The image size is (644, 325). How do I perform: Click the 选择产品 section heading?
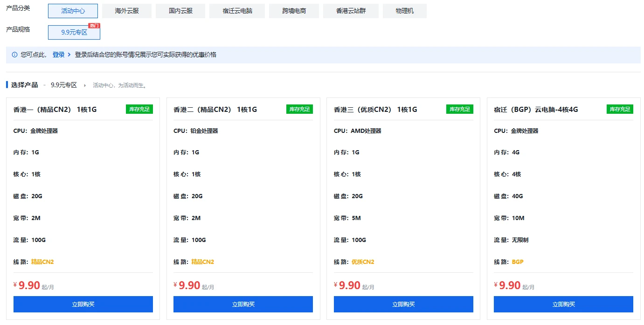pos(24,85)
